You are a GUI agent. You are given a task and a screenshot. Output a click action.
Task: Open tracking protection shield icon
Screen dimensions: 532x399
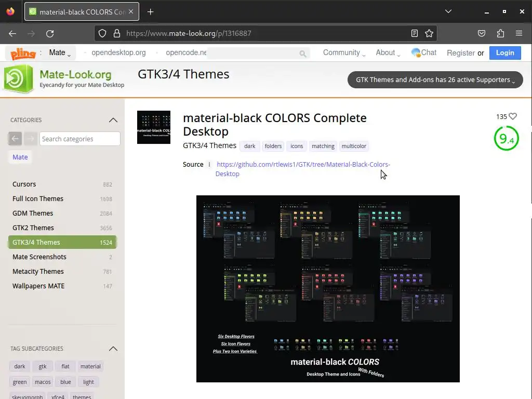(102, 33)
